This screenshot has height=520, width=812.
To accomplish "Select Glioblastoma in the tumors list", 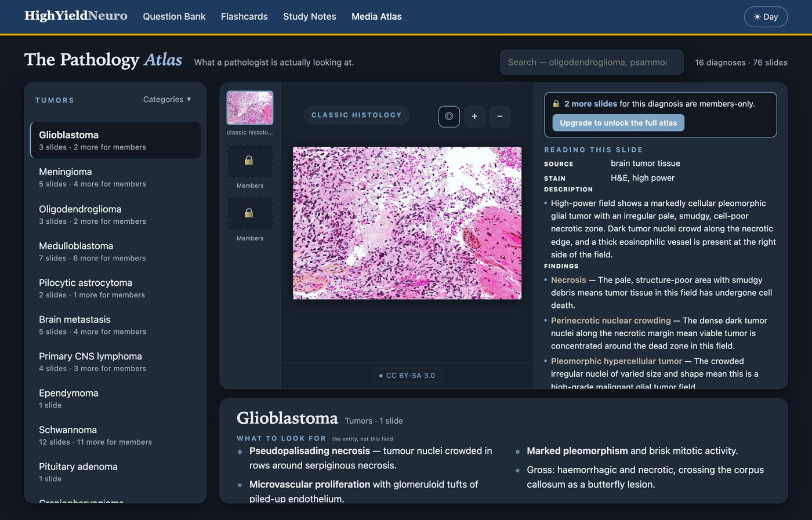I will (x=115, y=140).
